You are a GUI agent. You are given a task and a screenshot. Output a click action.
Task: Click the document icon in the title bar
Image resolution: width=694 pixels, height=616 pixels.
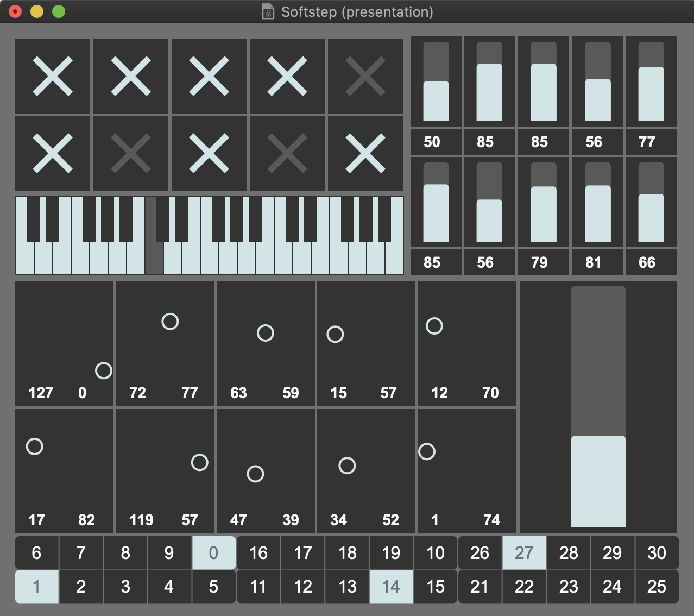pos(268,12)
